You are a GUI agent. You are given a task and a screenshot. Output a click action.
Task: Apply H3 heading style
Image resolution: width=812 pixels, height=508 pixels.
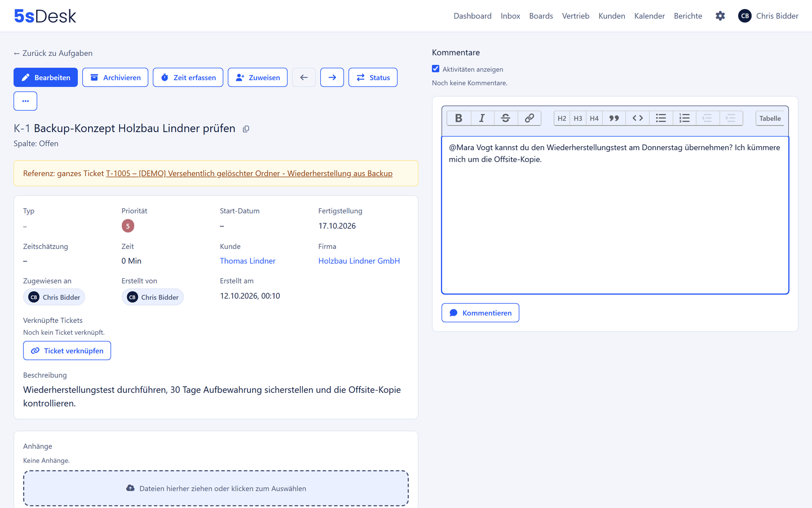click(578, 118)
